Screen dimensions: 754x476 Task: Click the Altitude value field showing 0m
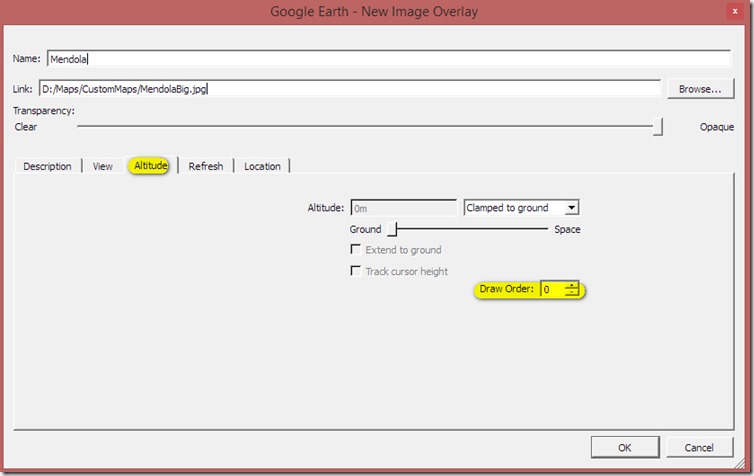pos(403,208)
